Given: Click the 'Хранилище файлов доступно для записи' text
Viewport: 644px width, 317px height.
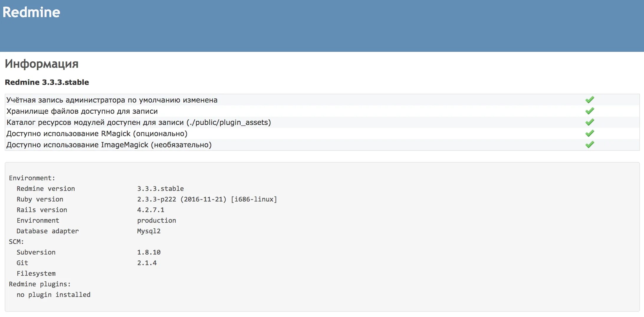Looking at the screenshot, I should [x=82, y=111].
